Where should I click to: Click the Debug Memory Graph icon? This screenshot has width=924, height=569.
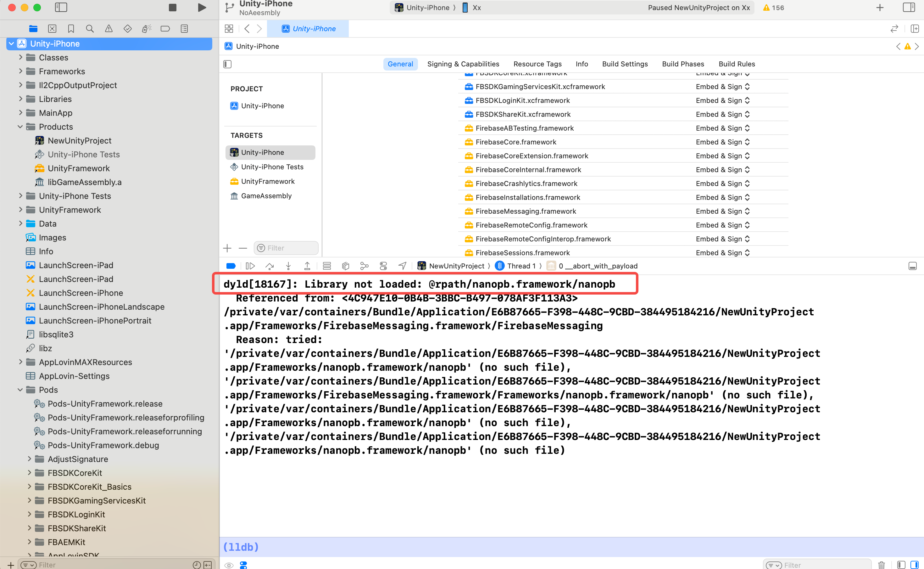tap(364, 266)
